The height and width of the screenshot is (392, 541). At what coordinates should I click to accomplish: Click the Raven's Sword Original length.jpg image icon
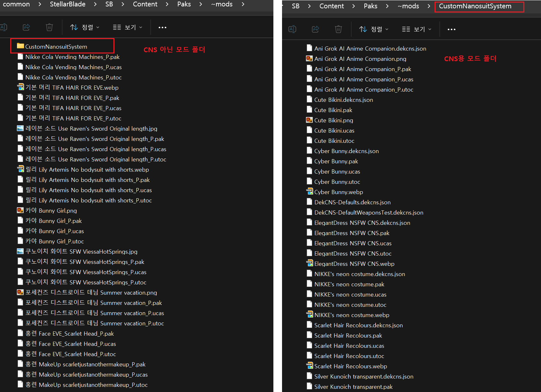point(20,128)
